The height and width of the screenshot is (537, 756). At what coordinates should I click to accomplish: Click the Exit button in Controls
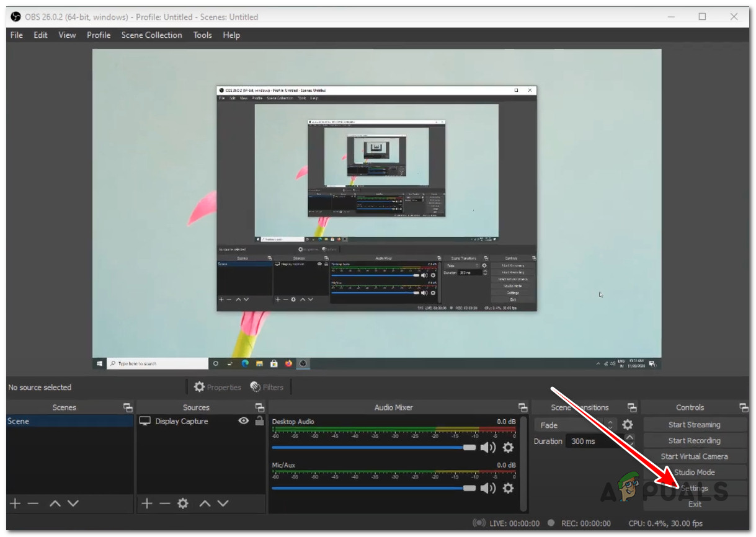point(695,504)
